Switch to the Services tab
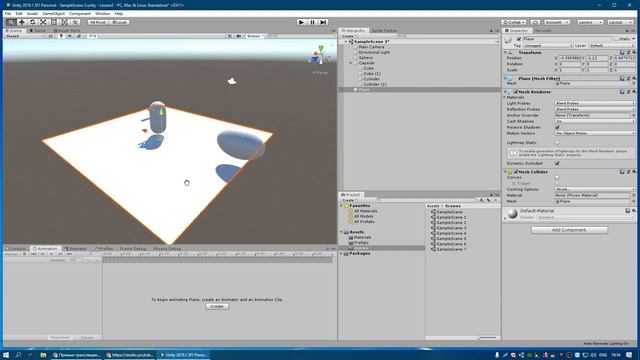Screen dimensions: 640x360 coord(543,31)
